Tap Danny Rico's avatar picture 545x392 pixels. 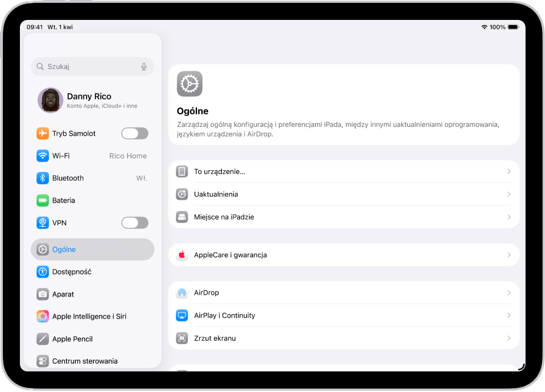51,100
